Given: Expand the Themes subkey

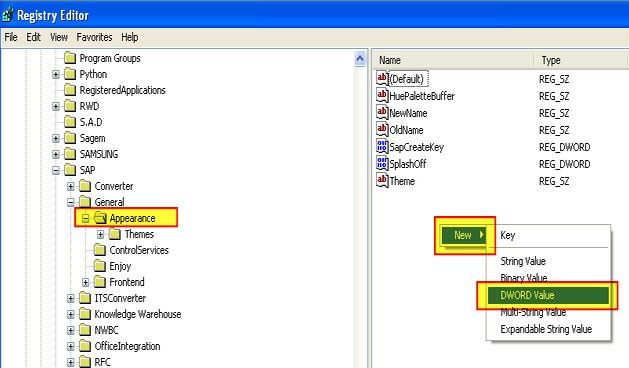Looking at the screenshot, I should click(101, 234).
